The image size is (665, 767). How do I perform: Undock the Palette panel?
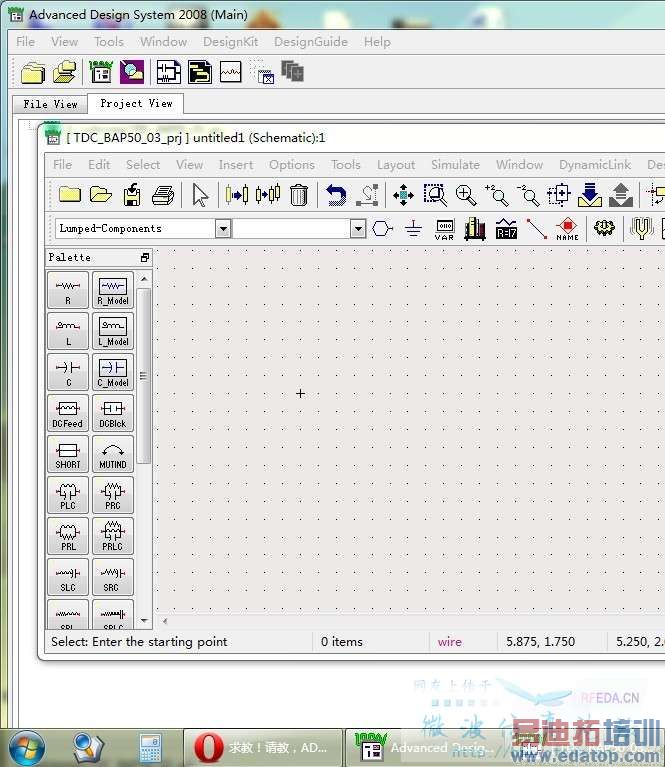[144, 257]
